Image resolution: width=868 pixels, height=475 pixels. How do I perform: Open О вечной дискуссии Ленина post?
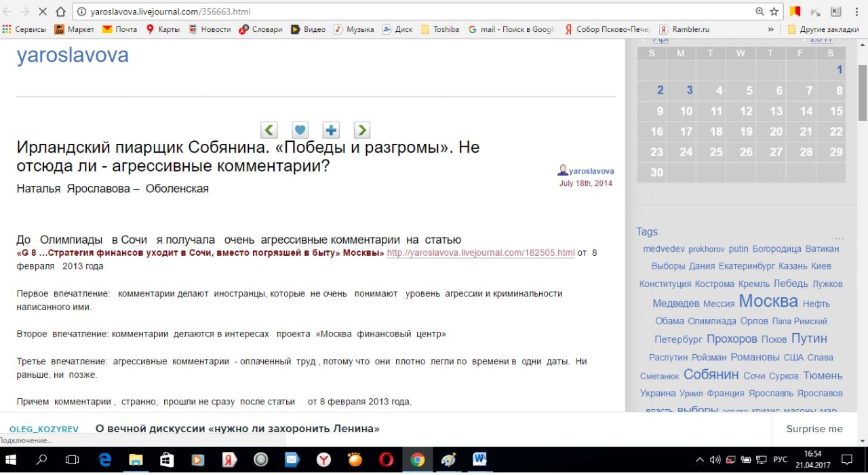click(237, 429)
